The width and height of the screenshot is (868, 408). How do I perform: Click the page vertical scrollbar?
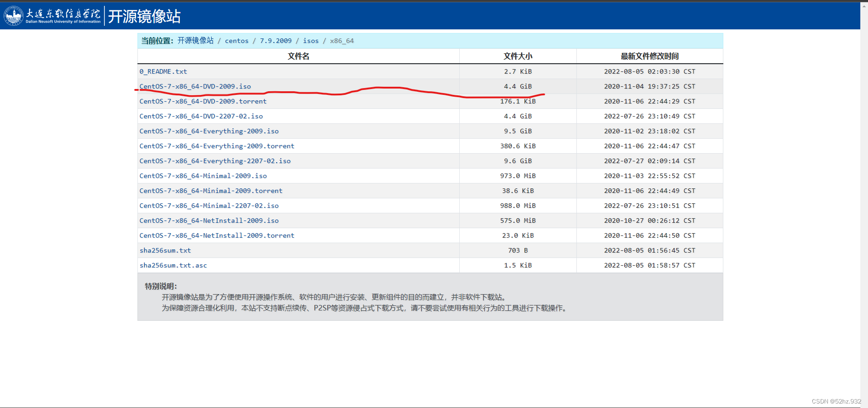(x=864, y=205)
